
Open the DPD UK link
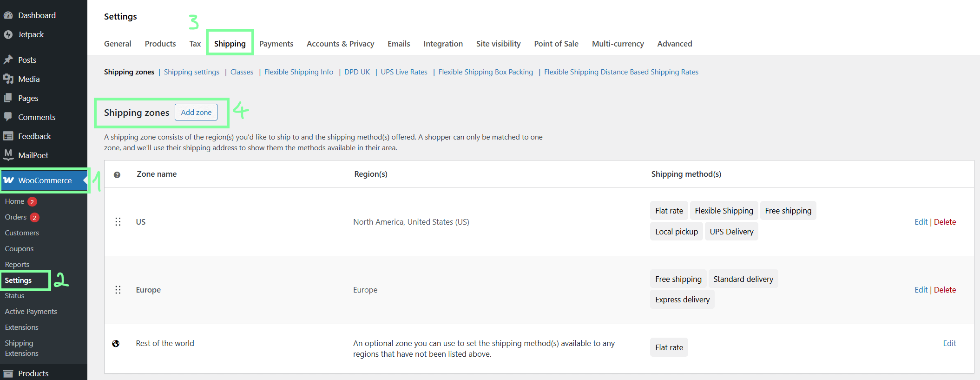coord(357,72)
